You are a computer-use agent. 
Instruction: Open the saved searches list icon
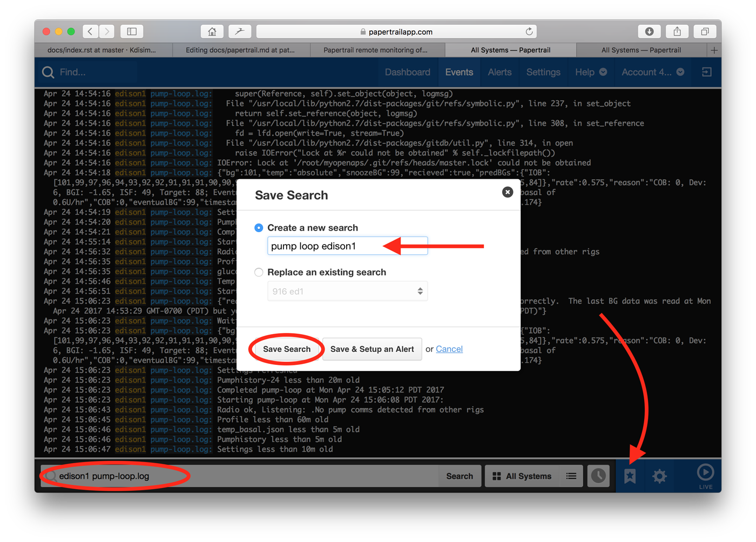[x=571, y=476]
